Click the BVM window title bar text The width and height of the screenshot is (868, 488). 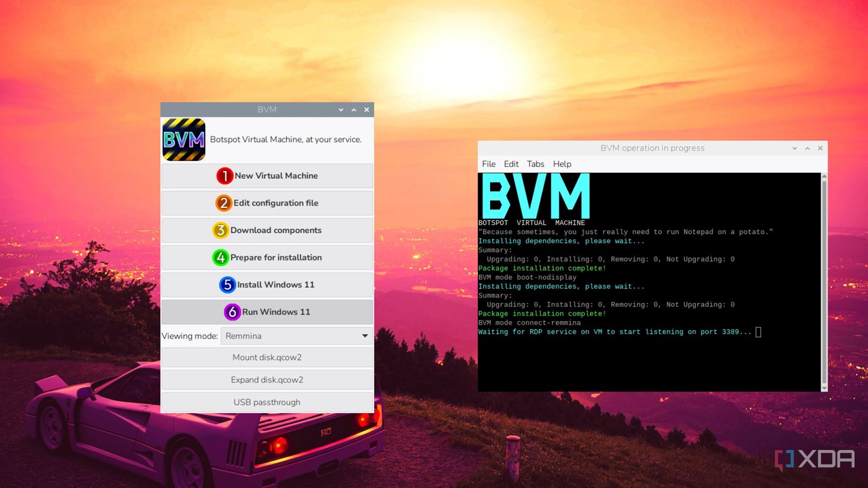click(x=267, y=110)
